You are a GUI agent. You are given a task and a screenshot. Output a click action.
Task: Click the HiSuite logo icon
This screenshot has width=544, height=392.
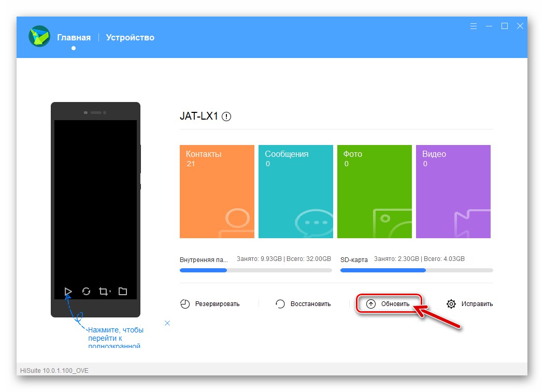click(x=39, y=36)
